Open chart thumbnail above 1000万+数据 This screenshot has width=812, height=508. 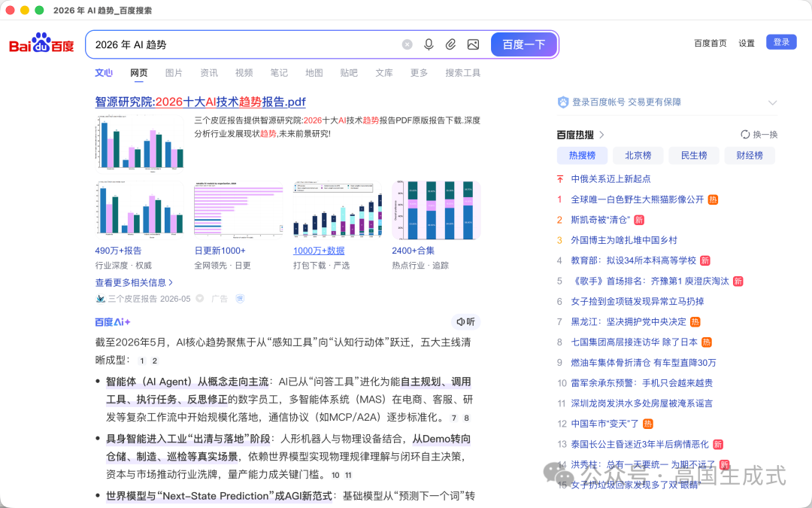tap(337, 209)
